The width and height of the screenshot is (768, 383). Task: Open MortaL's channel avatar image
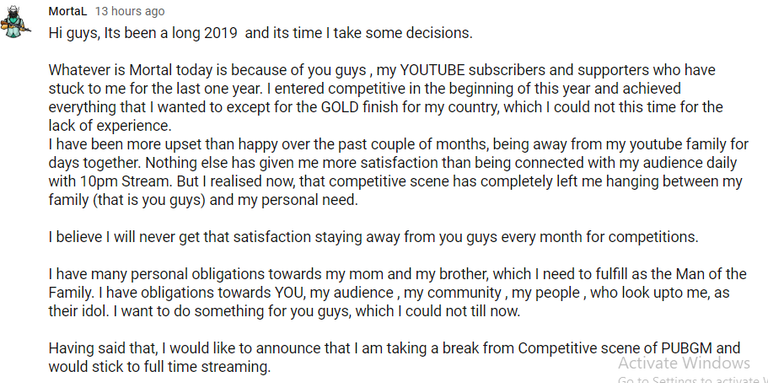tap(15, 22)
